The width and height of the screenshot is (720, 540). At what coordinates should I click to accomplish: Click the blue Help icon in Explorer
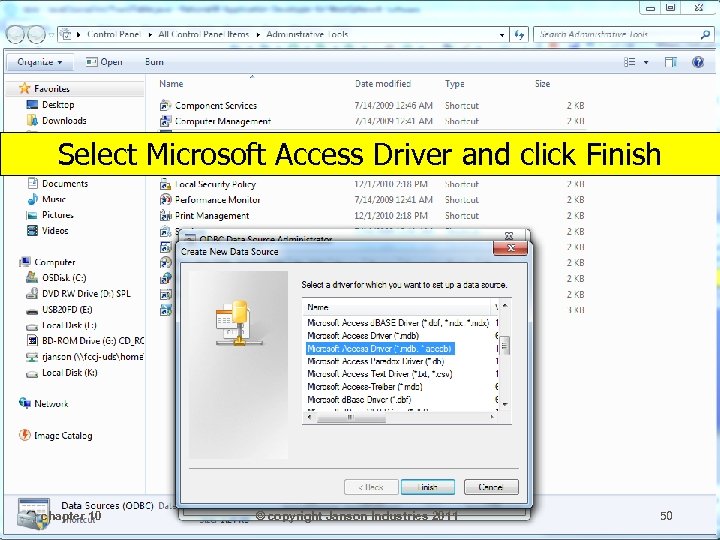(698, 62)
